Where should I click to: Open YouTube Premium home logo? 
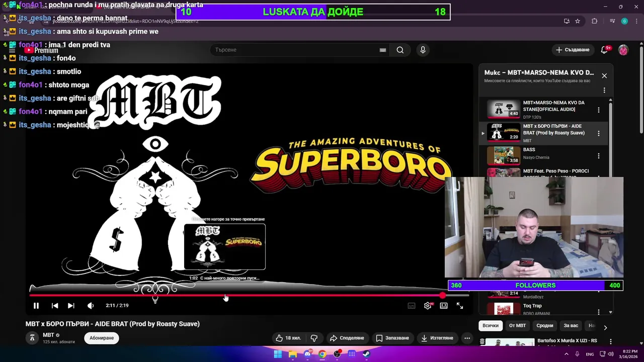tap(42, 50)
